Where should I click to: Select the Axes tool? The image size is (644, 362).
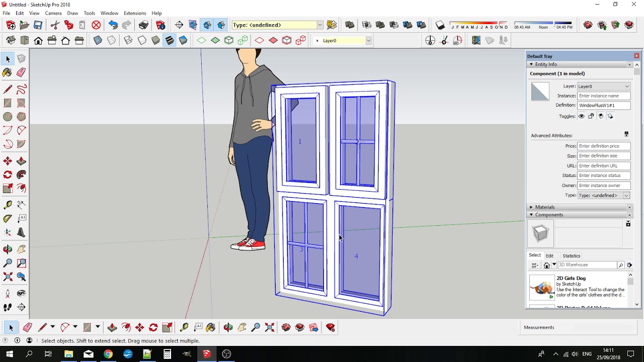8,232
